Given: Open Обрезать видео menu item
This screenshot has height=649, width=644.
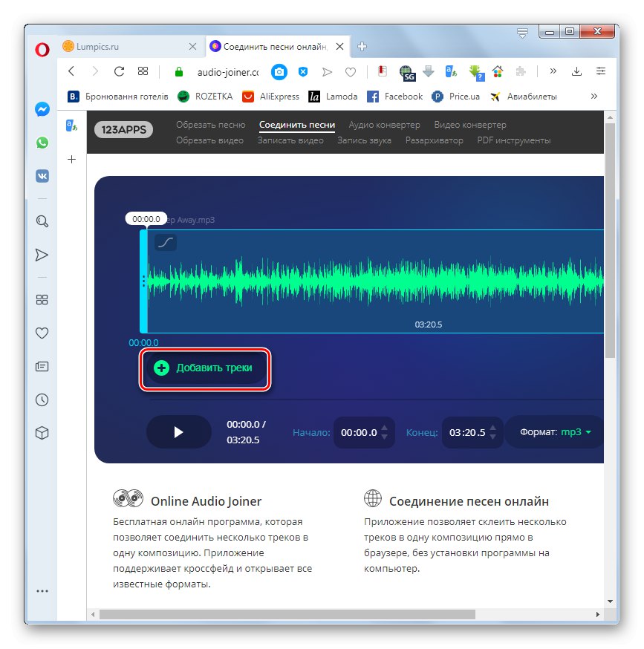Looking at the screenshot, I should [x=209, y=140].
